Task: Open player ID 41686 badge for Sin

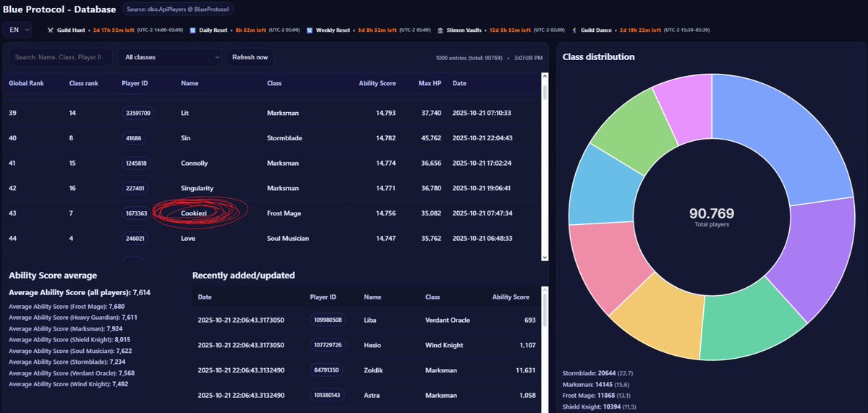Action: coord(132,138)
